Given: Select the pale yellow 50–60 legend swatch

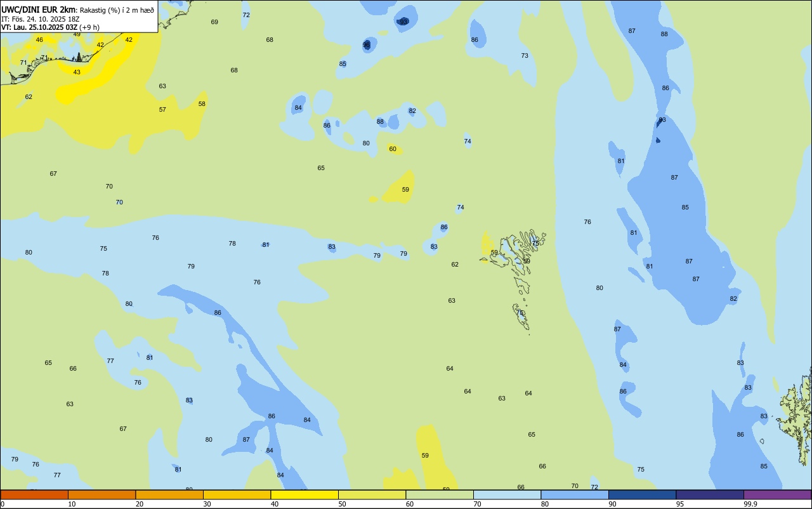Looking at the screenshot, I should pos(372,494).
